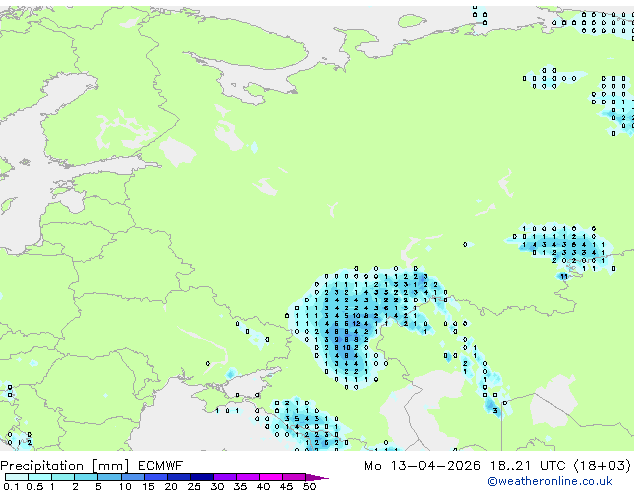Click the '18..21 UTC' time range text
The width and height of the screenshot is (634, 490).
click(528, 466)
